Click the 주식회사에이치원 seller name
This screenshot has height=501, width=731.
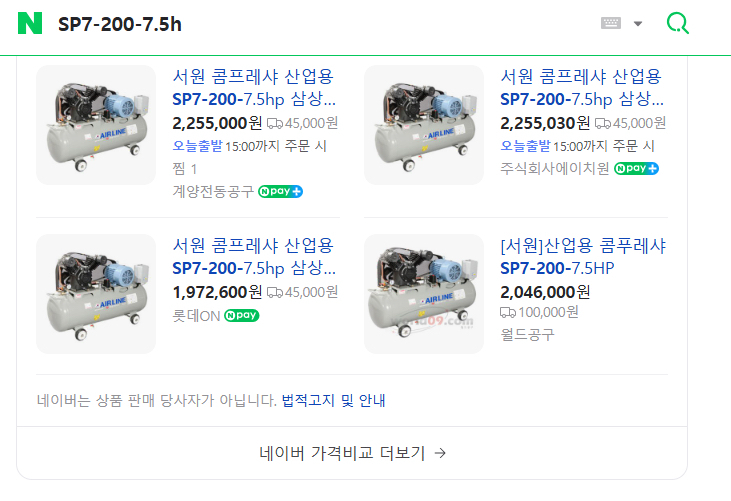coord(554,168)
